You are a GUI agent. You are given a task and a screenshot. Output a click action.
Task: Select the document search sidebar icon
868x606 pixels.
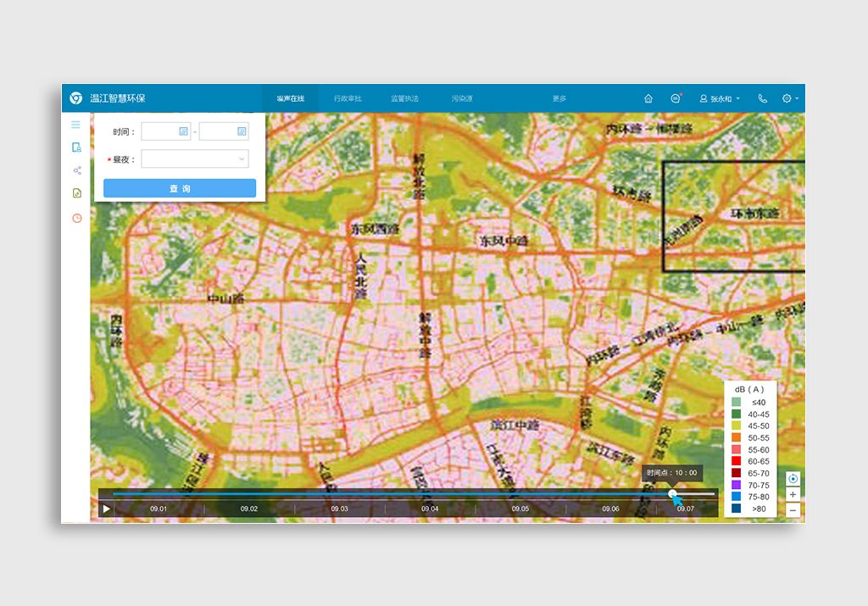[76, 147]
